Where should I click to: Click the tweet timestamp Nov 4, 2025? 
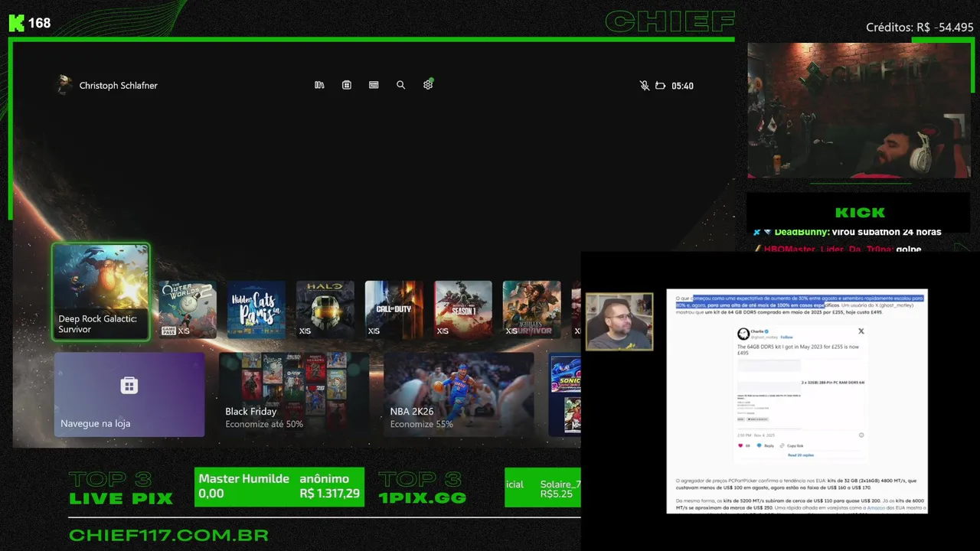pos(756,435)
